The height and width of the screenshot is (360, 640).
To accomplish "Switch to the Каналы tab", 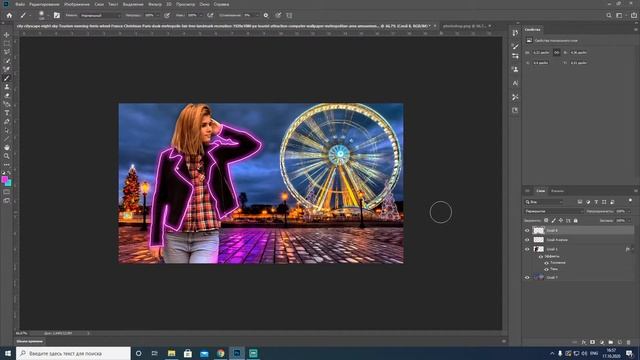I will 557,191.
